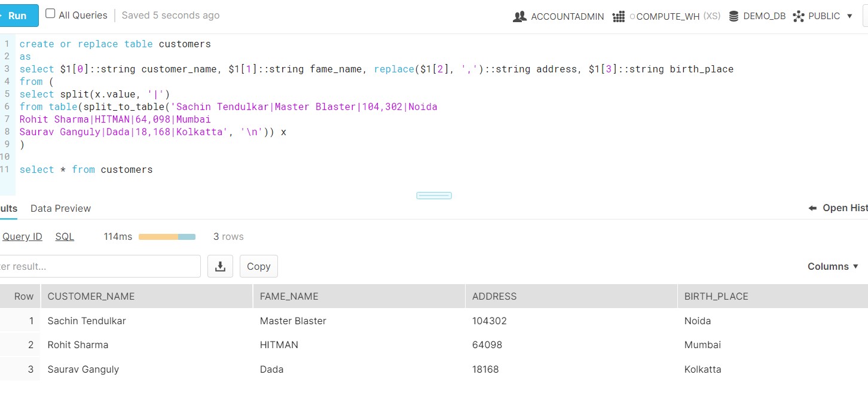Image resolution: width=868 pixels, height=393 pixels.
Task: Click the editor/results pane resize handle
Action: click(x=433, y=196)
